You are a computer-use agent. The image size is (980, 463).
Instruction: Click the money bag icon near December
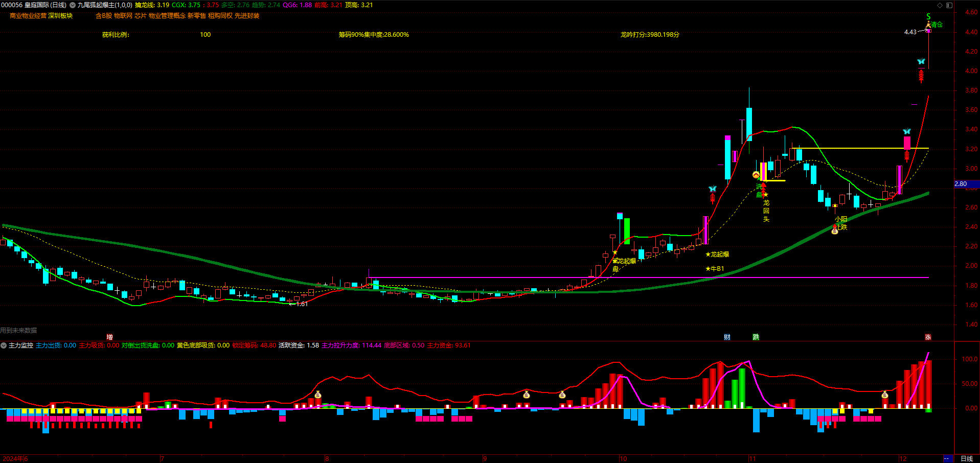[885, 395]
